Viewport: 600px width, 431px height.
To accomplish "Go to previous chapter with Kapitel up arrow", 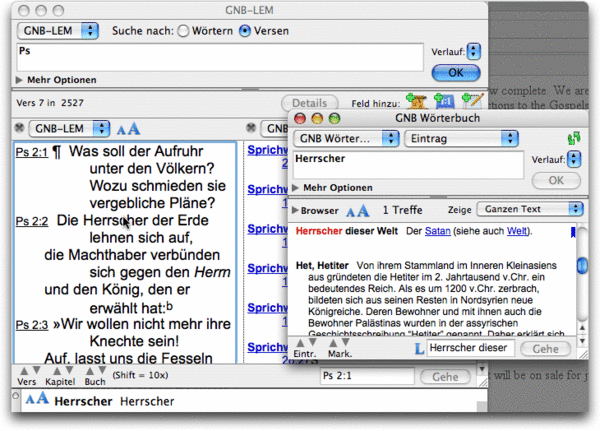I will (x=57, y=371).
